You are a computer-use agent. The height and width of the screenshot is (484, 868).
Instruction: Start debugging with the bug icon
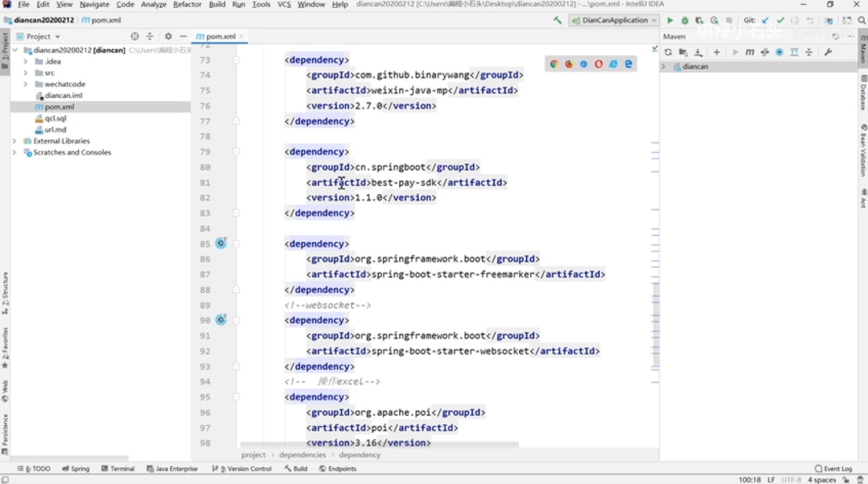[x=685, y=20]
